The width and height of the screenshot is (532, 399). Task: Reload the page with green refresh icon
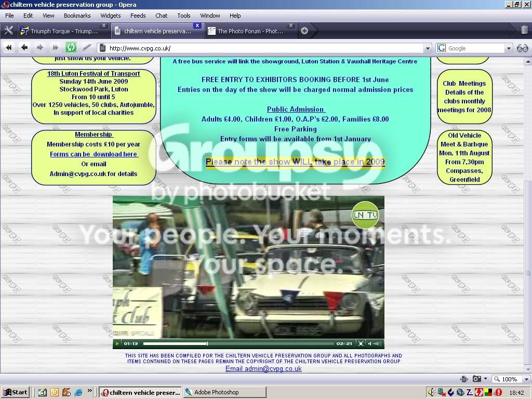[71, 47]
